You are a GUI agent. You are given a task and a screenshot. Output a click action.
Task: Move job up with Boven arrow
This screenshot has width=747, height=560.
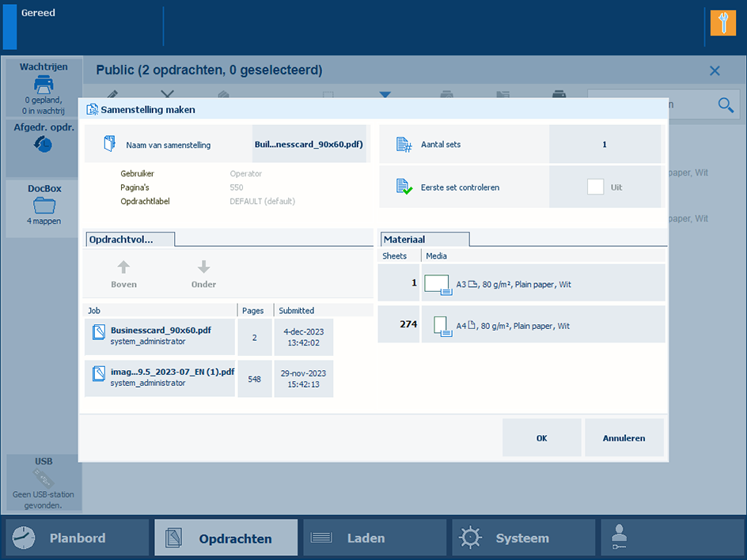click(x=123, y=274)
